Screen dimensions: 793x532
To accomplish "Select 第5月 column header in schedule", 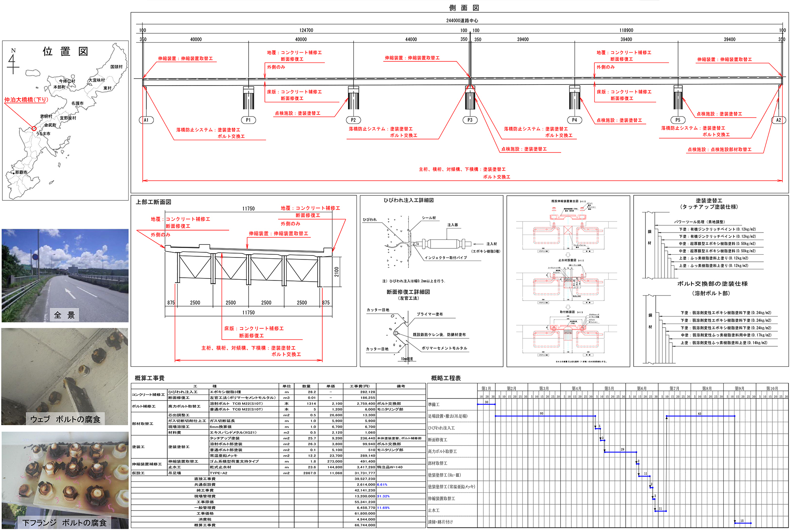I will click(x=609, y=389).
